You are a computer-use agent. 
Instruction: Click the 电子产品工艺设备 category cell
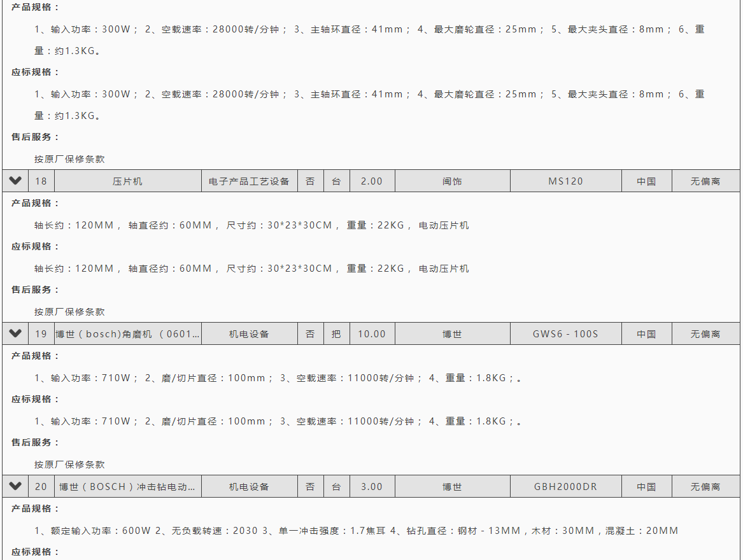click(249, 181)
